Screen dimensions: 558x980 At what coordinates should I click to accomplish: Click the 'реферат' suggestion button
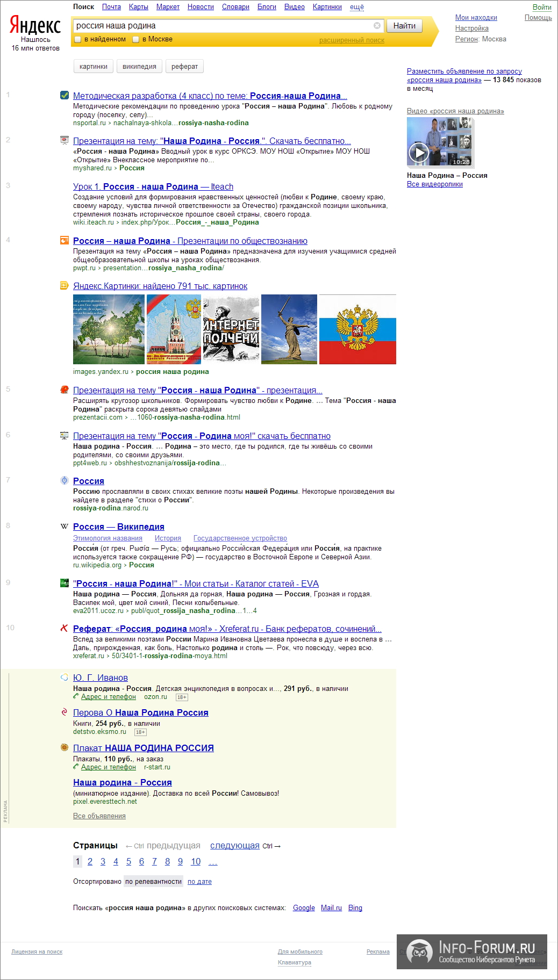pyautogui.click(x=184, y=67)
